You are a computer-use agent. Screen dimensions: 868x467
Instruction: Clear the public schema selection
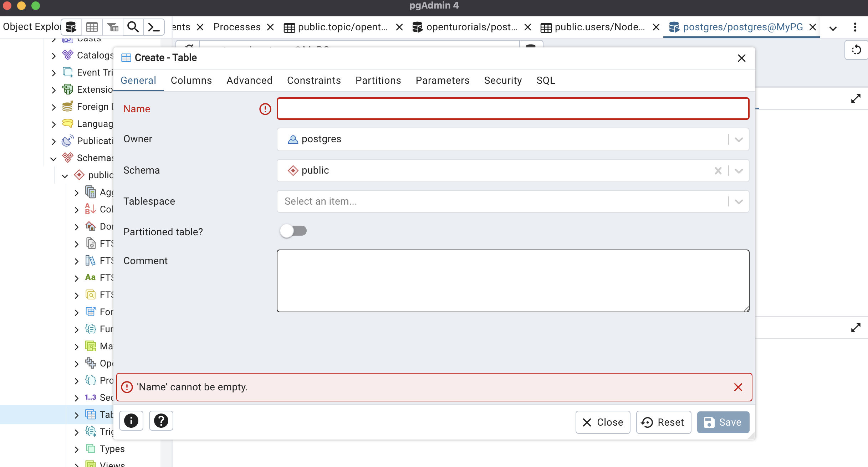718,171
